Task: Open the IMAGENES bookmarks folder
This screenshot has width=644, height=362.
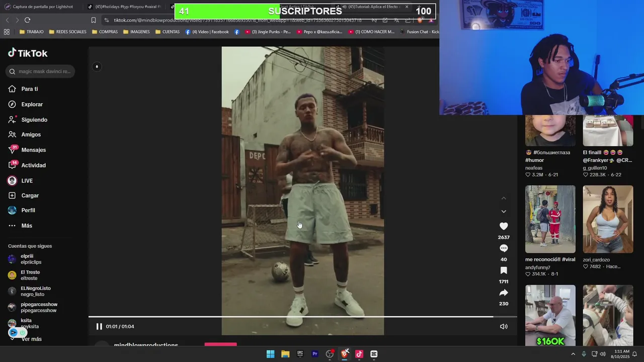Action: click(x=136, y=32)
